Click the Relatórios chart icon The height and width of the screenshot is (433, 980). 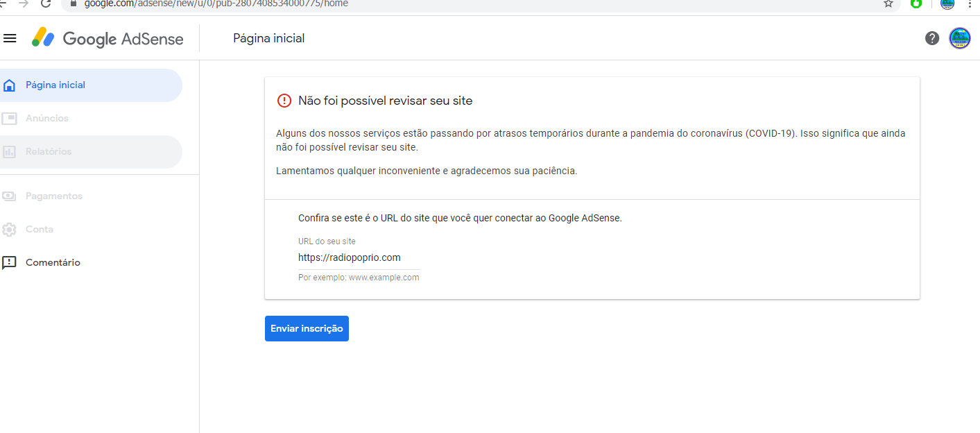tap(9, 152)
